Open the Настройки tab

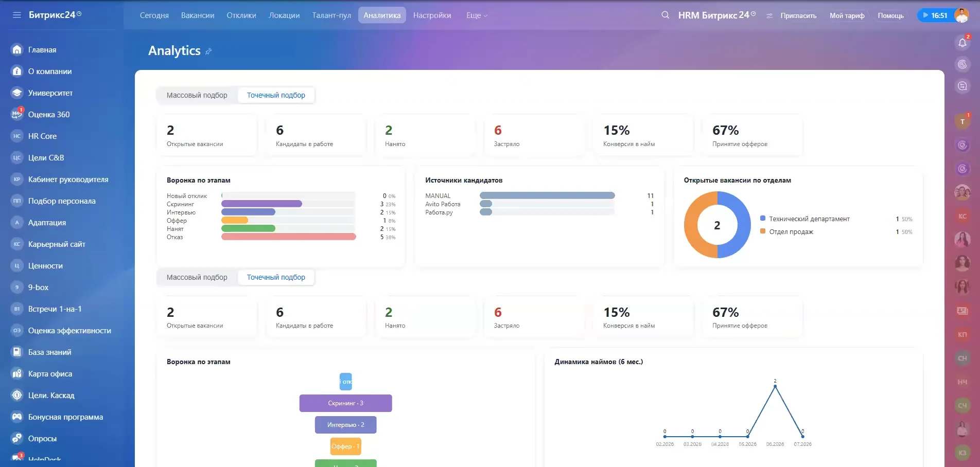click(x=432, y=15)
